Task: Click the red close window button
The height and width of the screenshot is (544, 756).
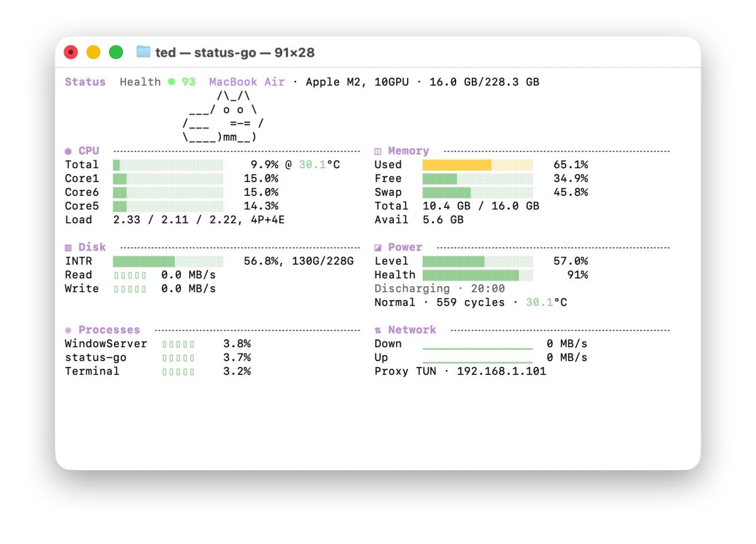Action: coord(71,52)
